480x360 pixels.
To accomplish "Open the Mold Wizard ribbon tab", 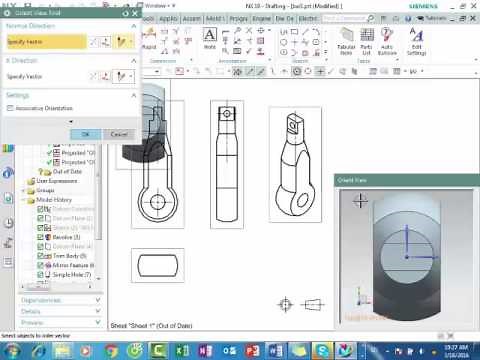I will [x=215, y=19].
